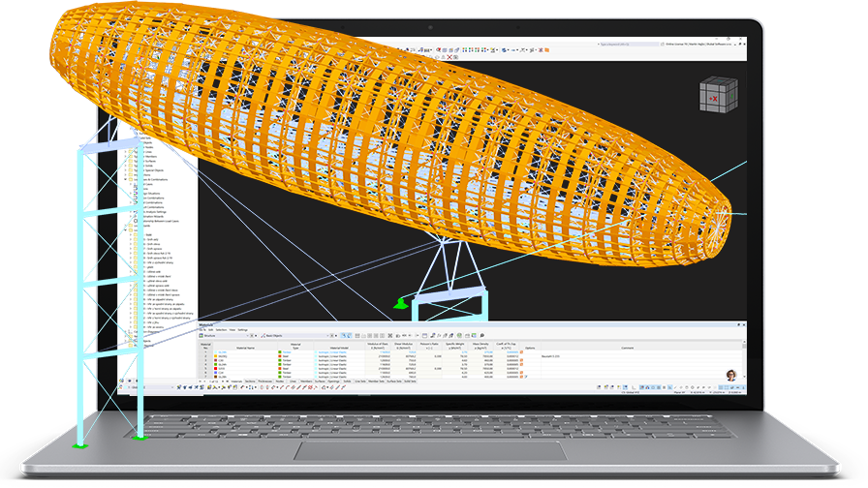Select 'Relationship Between Load Cases' tree item
This screenshot has height=488, width=868.
[x=160, y=222]
